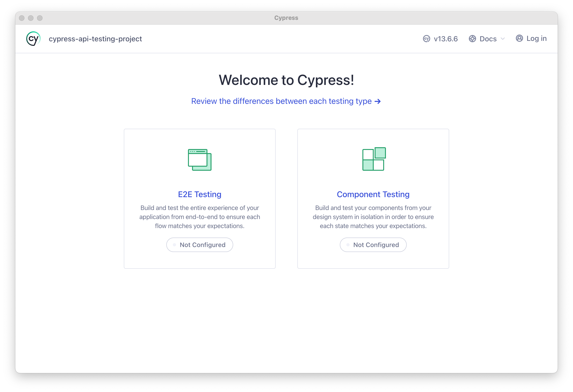Open the version selector showing v13.6.6
Viewport: 573px width, 392px height.
click(x=446, y=39)
